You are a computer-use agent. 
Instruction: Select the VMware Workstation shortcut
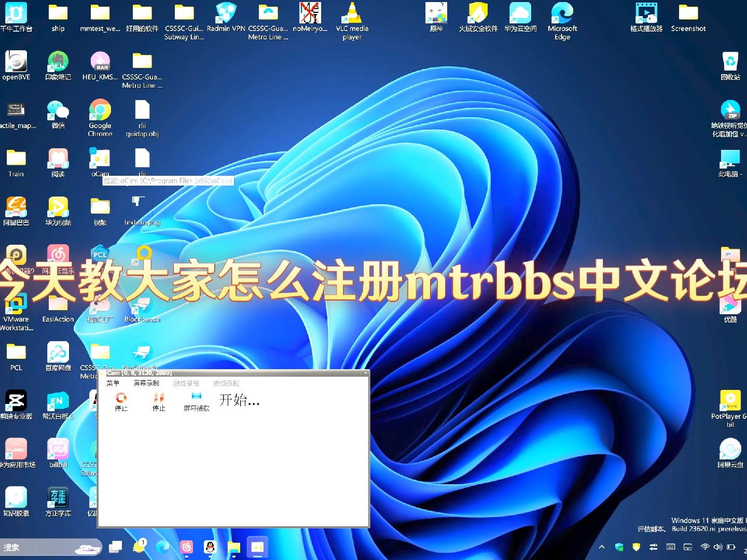point(16,312)
